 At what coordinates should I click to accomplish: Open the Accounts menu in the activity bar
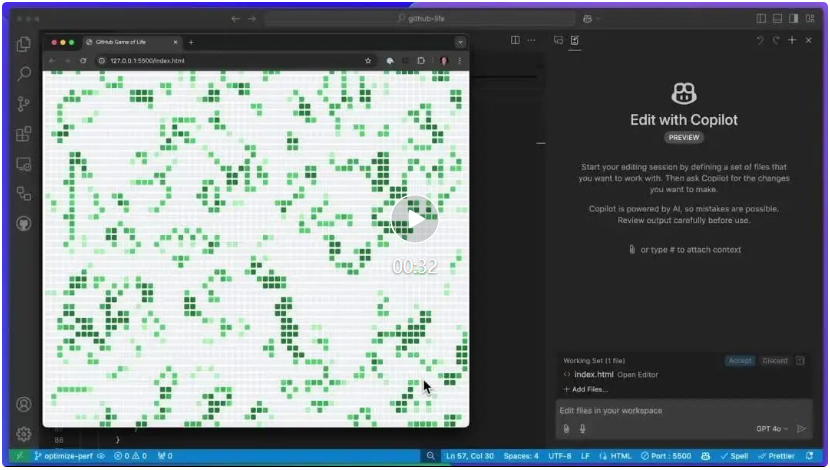[x=23, y=404]
